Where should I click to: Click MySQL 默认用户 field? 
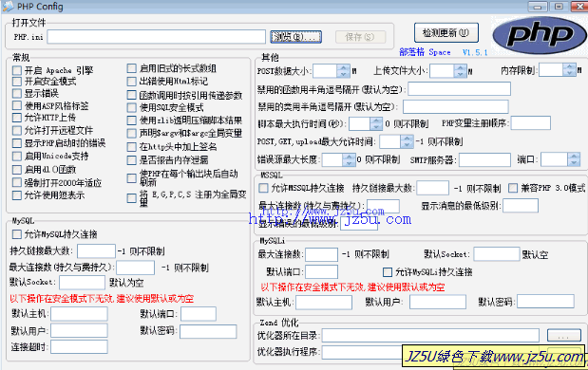click(79, 331)
